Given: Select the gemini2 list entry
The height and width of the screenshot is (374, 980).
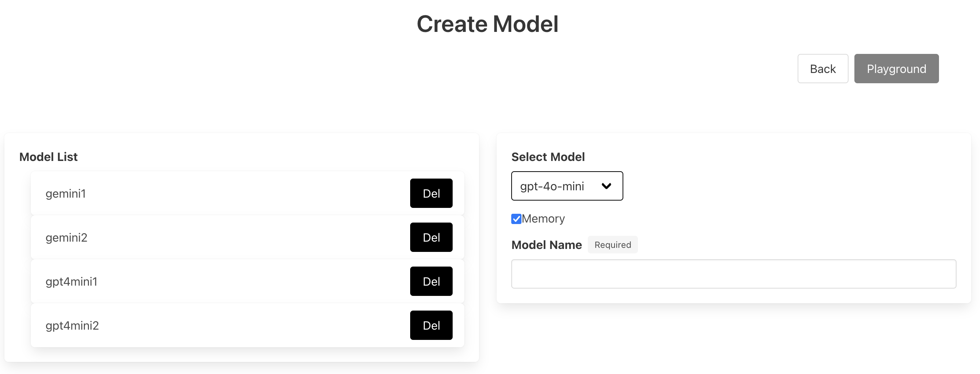Looking at the screenshot, I should (67, 238).
